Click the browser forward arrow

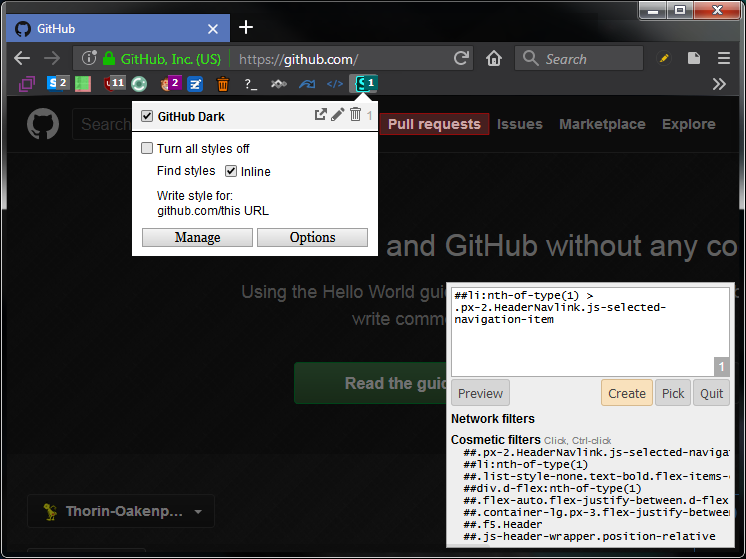52,59
